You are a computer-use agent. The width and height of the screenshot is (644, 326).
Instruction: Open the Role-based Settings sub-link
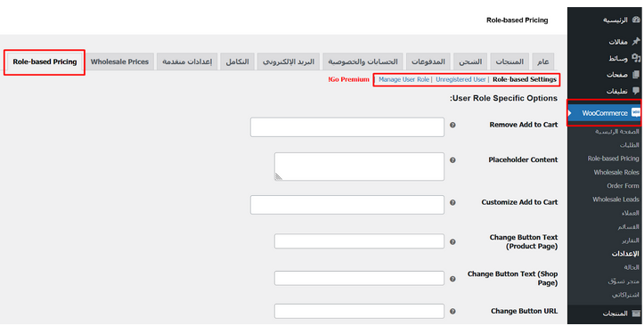coord(525,79)
